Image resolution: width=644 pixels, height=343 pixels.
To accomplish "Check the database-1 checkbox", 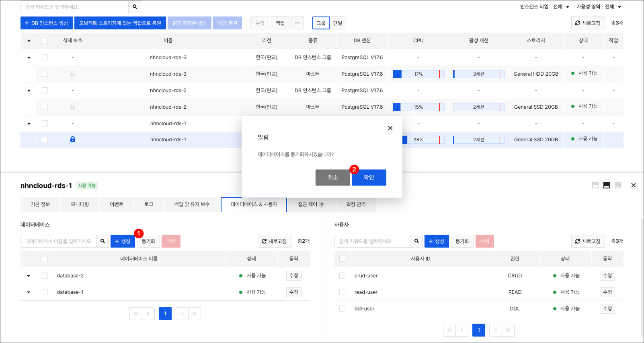I will [x=45, y=292].
